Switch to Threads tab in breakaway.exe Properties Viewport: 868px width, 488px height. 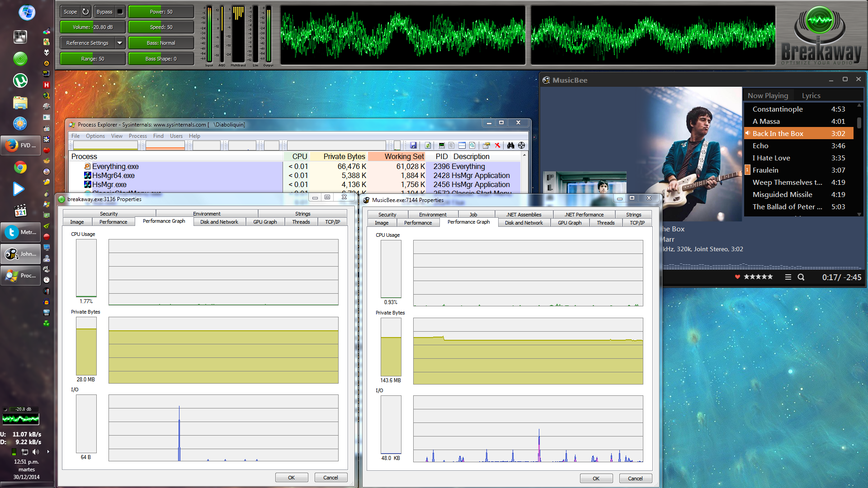301,222
